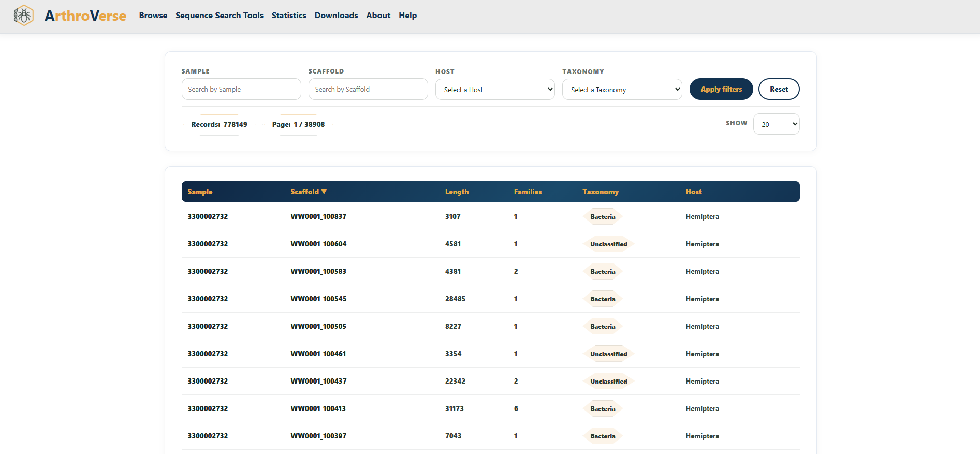
Task: Select scaffold WW0001_100505
Action: coord(318,326)
